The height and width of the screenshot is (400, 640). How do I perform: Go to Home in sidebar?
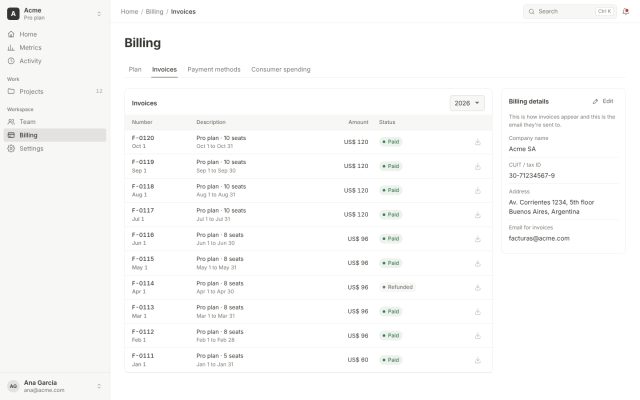(55, 34)
